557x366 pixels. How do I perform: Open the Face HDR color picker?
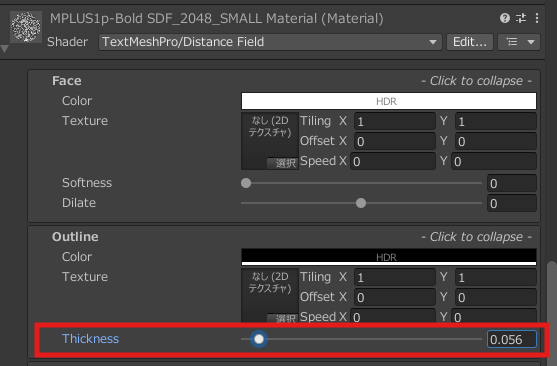(x=389, y=101)
